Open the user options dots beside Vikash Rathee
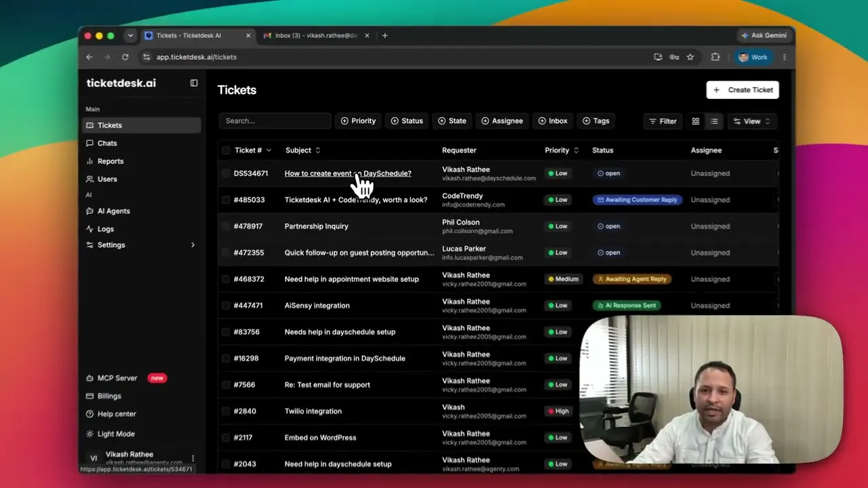Image resolution: width=868 pixels, height=488 pixels. point(193,458)
